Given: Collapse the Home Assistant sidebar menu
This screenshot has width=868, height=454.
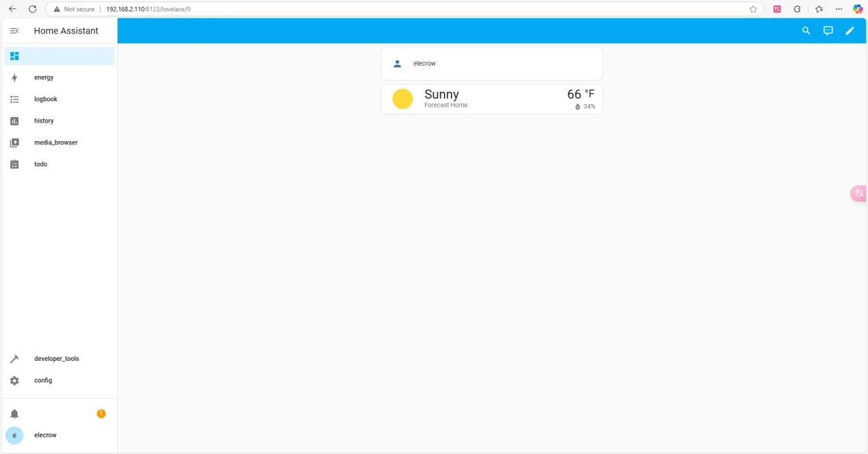Looking at the screenshot, I should click(14, 31).
